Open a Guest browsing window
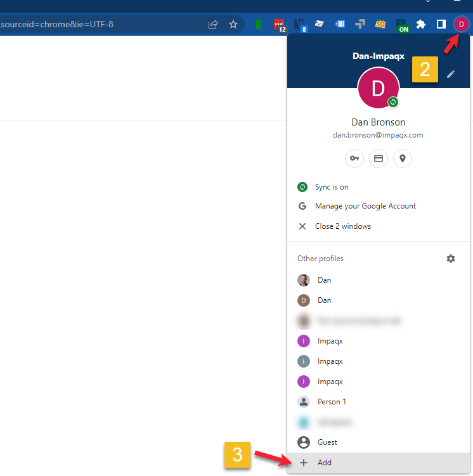The height and width of the screenshot is (476, 473). (327, 442)
